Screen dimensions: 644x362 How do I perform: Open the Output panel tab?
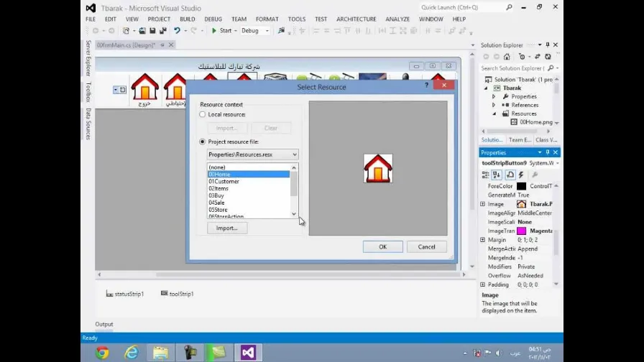point(104,324)
